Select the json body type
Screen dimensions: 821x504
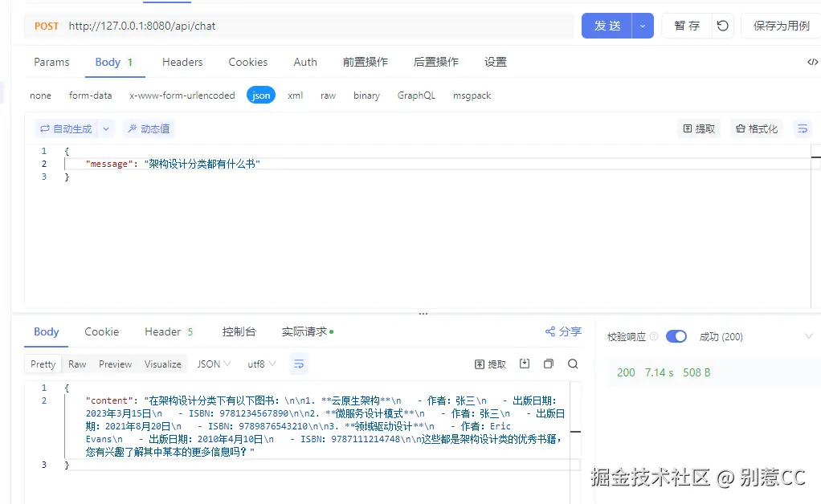click(x=261, y=96)
